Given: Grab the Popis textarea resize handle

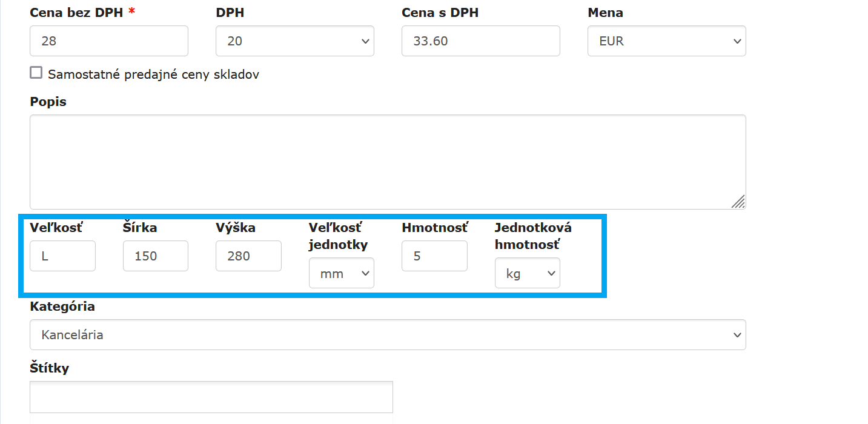Looking at the screenshot, I should (738, 202).
